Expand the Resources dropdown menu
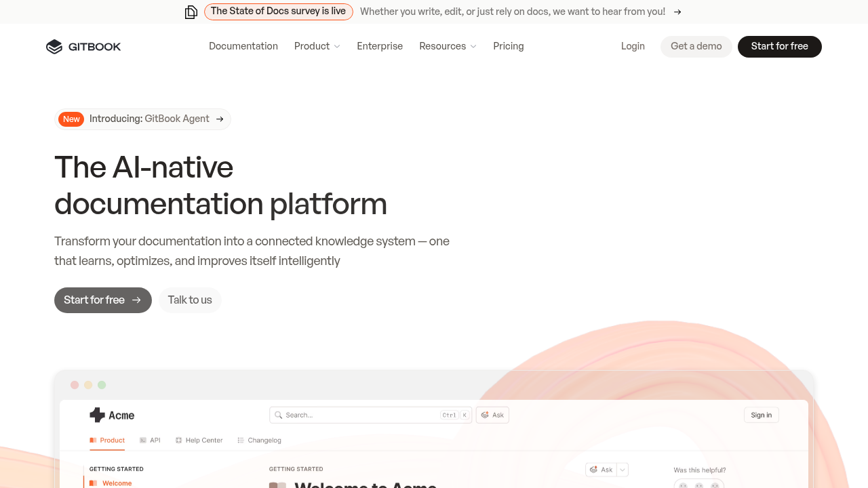868x488 pixels. [x=448, y=46]
